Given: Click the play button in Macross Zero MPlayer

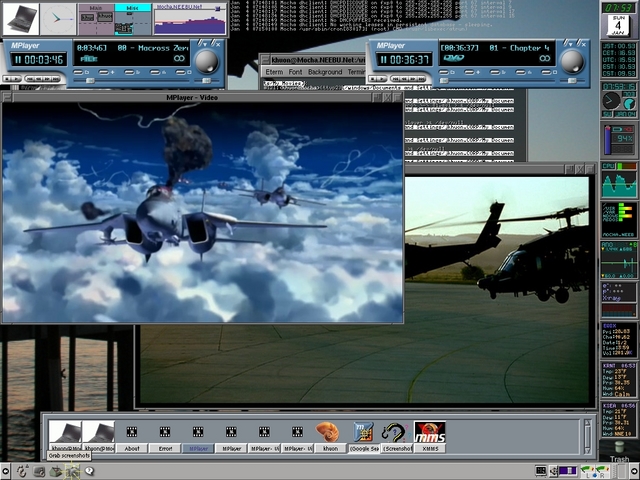Looking at the screenshot, I should [16, 78].
